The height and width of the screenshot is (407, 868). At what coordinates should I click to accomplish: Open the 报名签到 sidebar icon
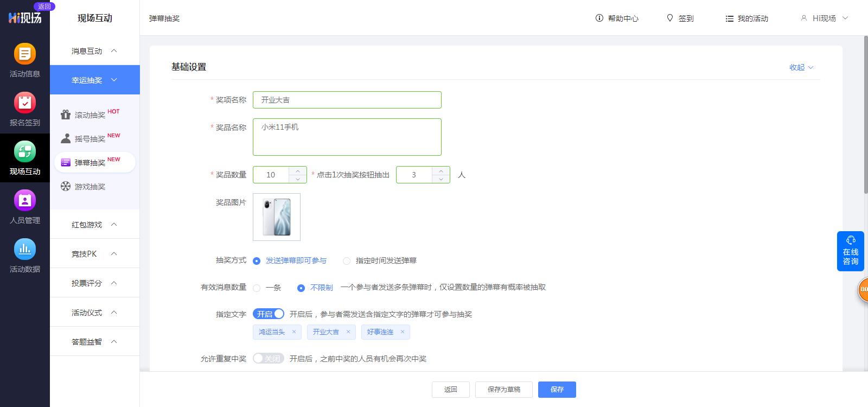(25, 103)
